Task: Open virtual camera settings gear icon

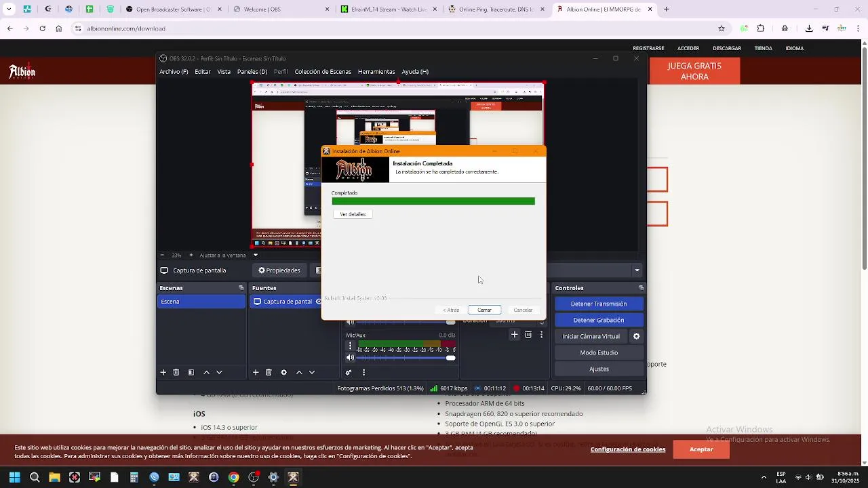Action: point(636,336)
